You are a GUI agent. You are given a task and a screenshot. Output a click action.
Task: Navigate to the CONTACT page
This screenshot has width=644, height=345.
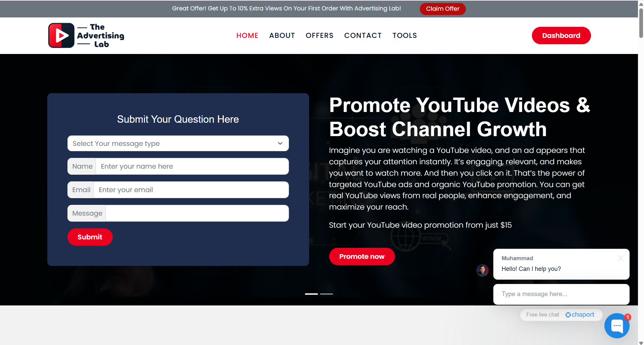click(x=363, y=36)
